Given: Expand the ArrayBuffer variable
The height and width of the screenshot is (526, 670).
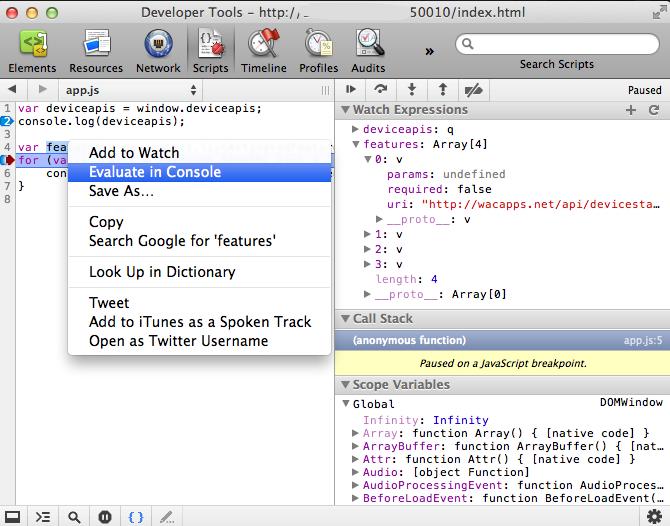Looking at the screenshot, I should pos(355,446).
